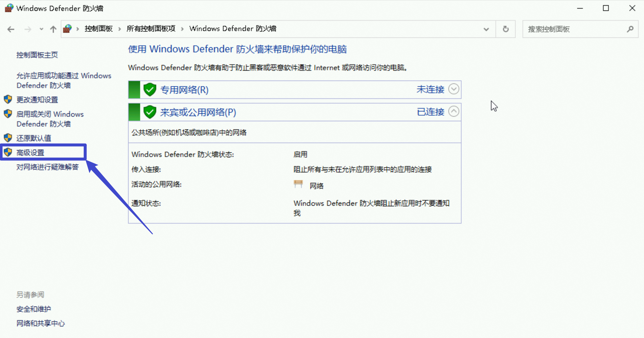The width and height of the screenshot is (644, 338).
Task: Expand the 专用网络 section chevron
Action: pos(454,89)
